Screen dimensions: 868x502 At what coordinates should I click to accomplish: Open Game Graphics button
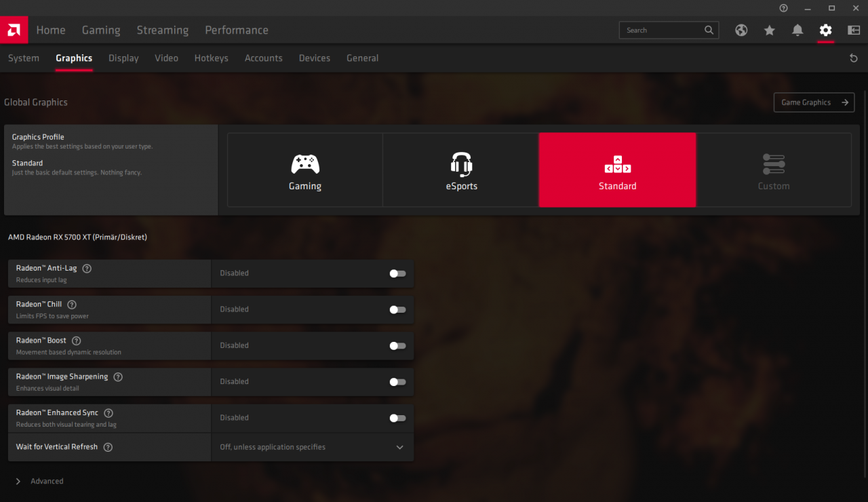point(814,102)
